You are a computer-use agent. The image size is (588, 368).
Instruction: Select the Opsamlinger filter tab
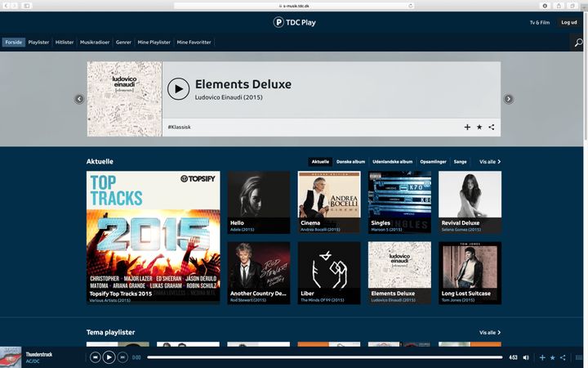(433, 162)
